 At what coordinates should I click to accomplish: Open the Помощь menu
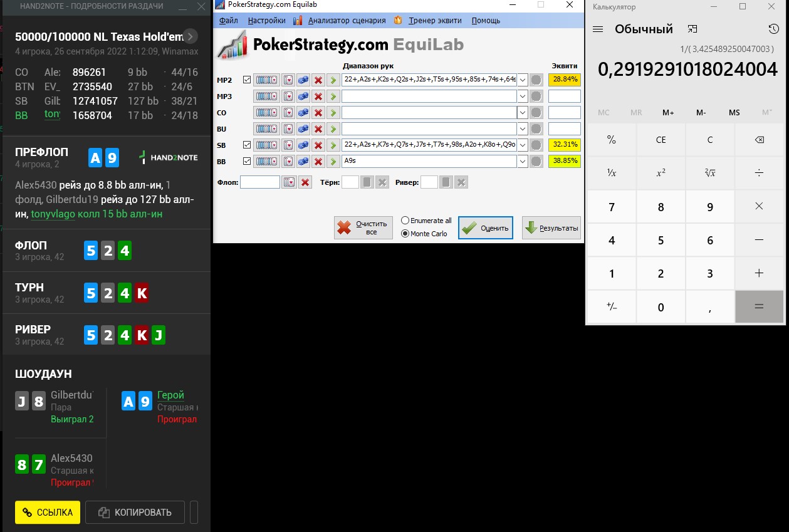pyautogui.click(x=486, y=20)
